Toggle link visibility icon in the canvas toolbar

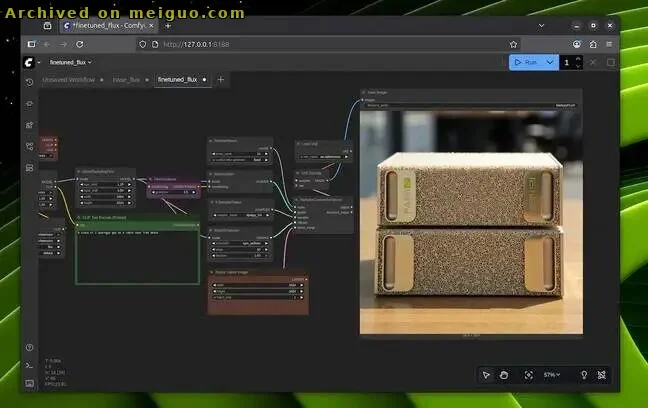coord(602,374)
